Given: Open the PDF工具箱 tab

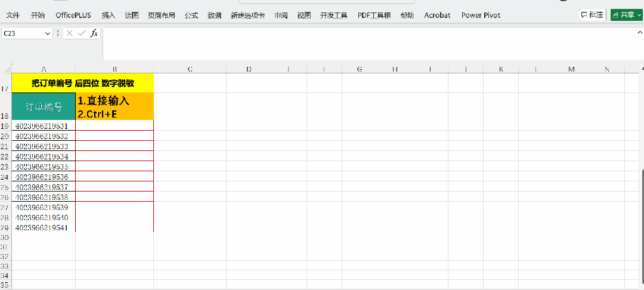Looking at the screenshot, I should tap(374, 15).
